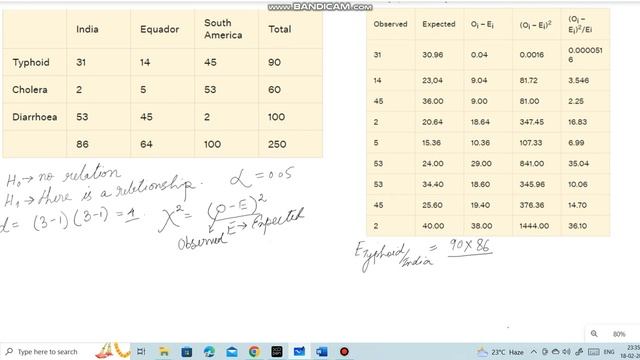Click the zoom magnifier icon
Image resolution: width=640 pixels, height=360 pixels.
tap(594, 334)
